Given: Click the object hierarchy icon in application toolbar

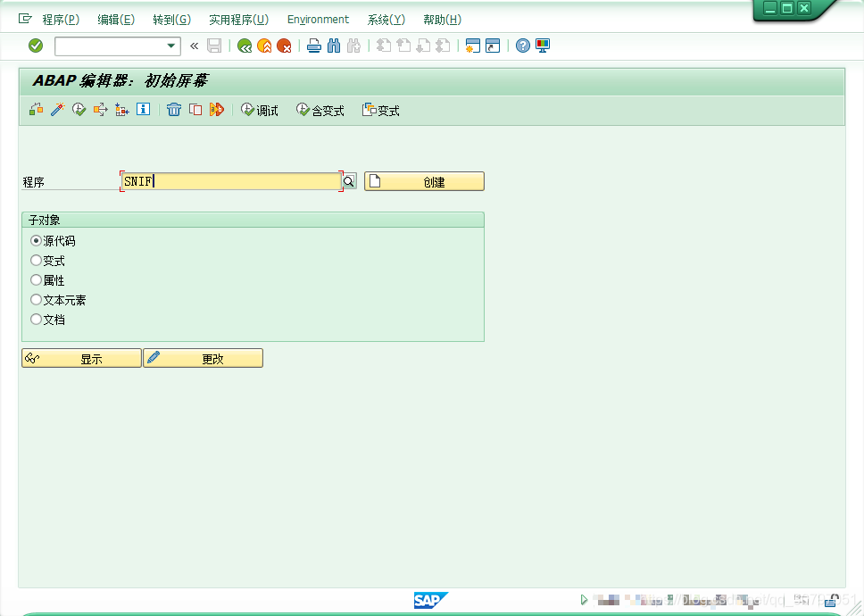Looking at the screenshot, I should click(36, 110).
